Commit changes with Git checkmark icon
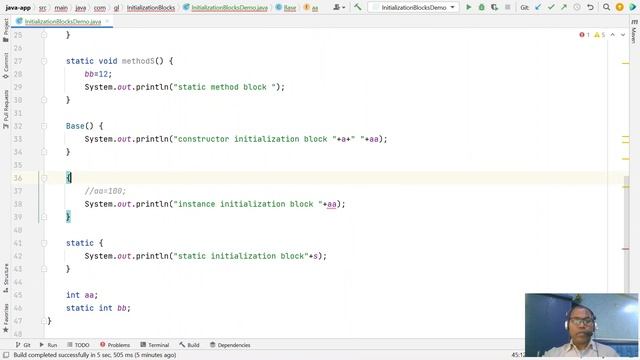The width and height of the screenshot is (640, 360). coord(551,7)
